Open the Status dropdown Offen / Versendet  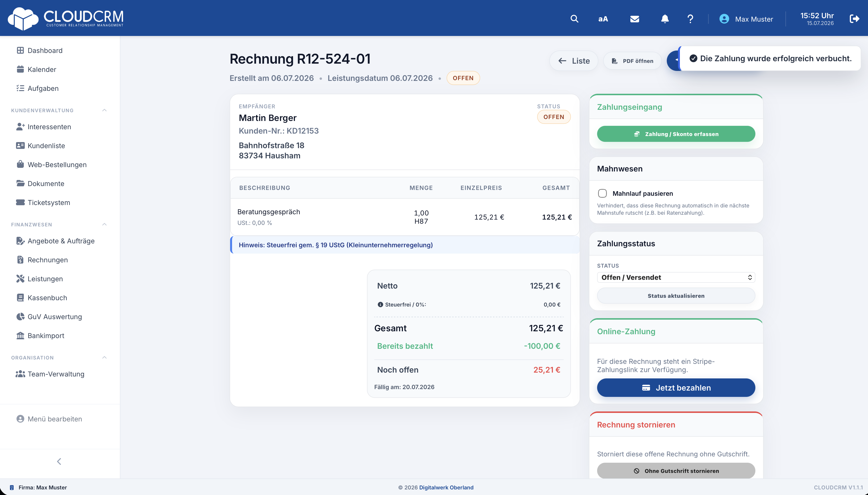676,277
